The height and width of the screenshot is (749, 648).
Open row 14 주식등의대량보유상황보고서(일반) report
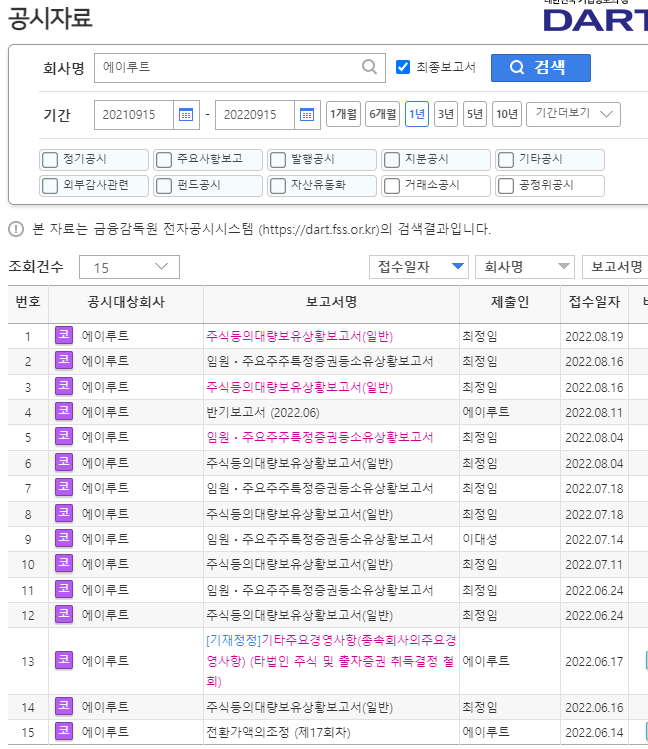click(299, 707)
